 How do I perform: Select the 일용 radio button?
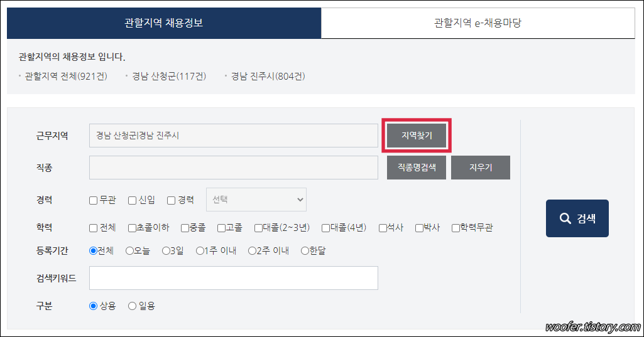click(x=132, y=306)
